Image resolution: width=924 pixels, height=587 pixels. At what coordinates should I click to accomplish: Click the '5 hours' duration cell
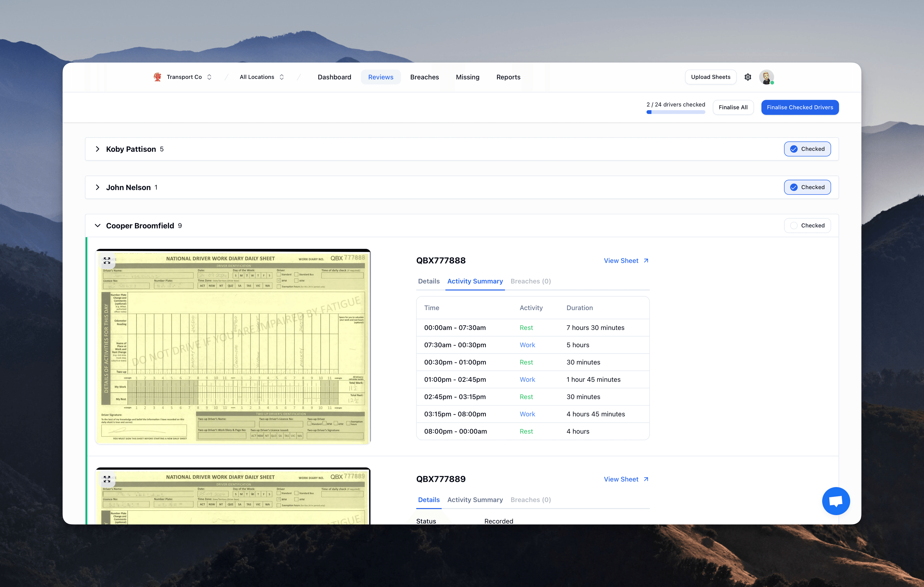tap(577, 345)
